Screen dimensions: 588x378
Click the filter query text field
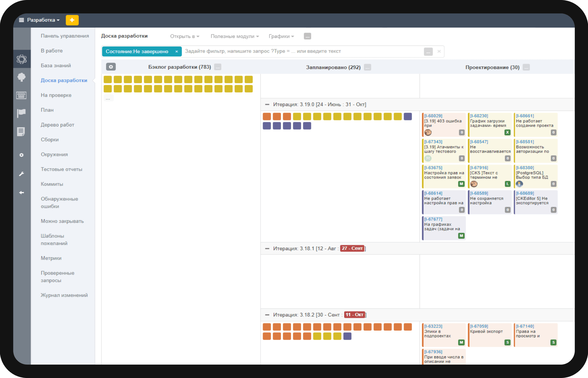[302, 51]
